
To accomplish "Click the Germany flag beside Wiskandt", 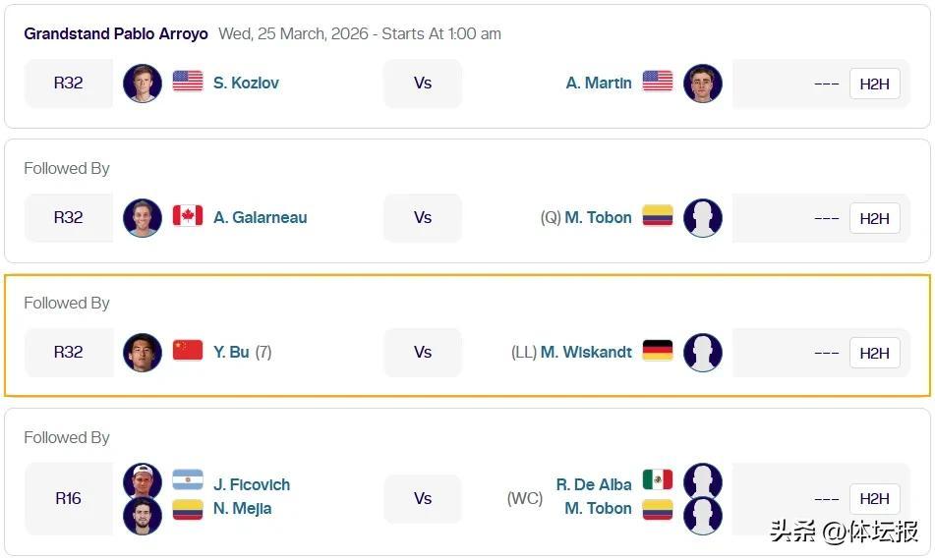I will pyautogui.click(x=658, y=351).
